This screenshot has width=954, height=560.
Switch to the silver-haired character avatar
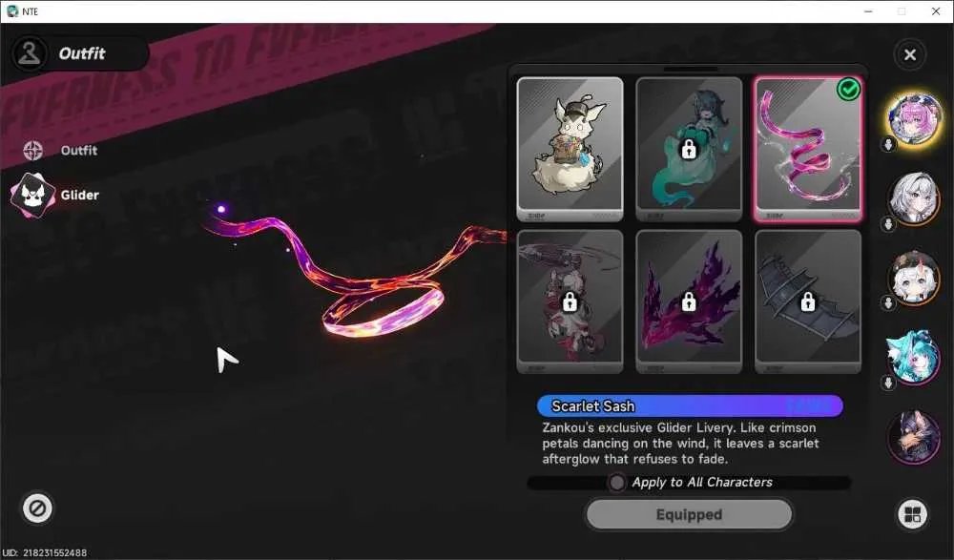click(914, 198)
